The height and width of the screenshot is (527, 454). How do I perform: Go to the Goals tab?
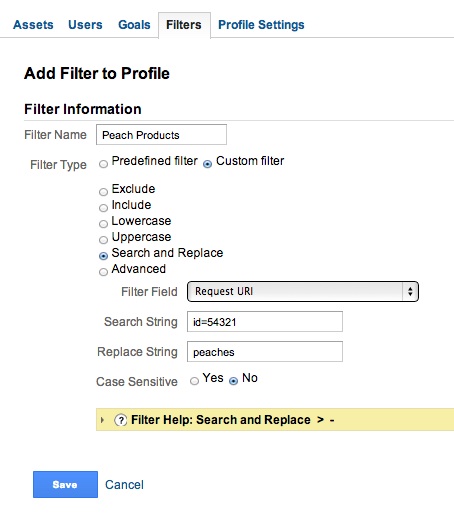(x=134, y=25)
